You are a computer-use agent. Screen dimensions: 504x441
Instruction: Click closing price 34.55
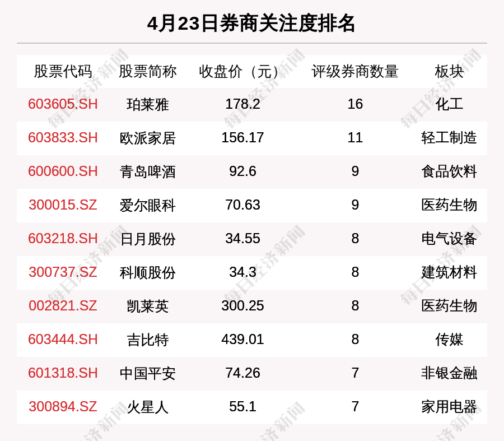click(x=242, y=239)
